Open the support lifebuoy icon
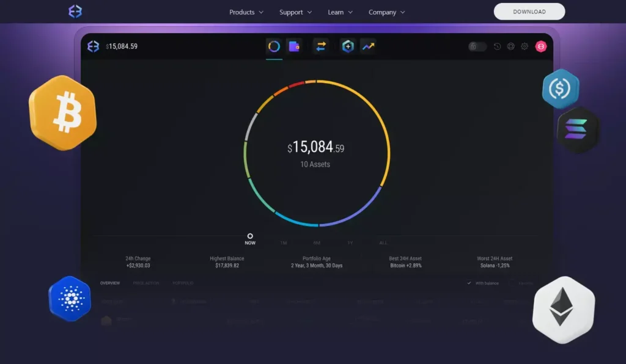The height and width of the screenshot is (364, 626). point(510,46)
